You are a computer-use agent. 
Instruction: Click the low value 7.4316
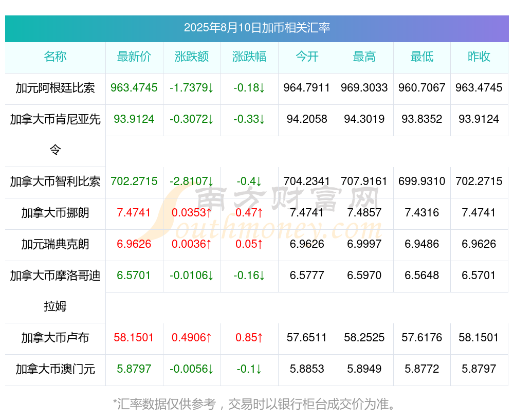[422, 213]
